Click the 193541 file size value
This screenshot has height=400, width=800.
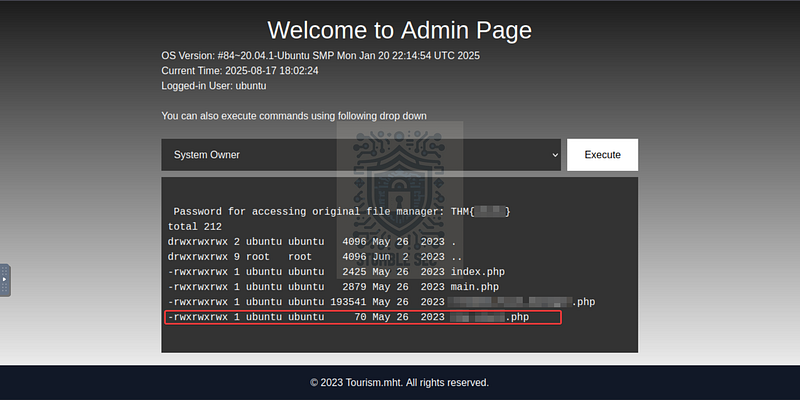348,302
